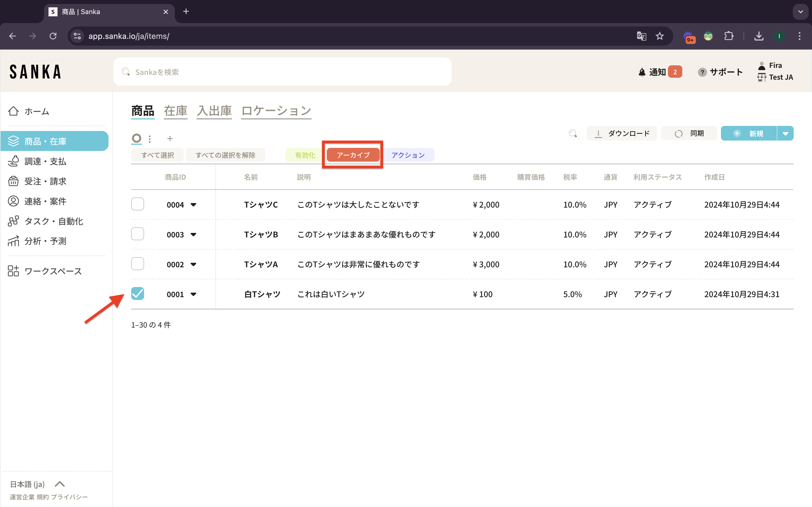Click the red アーカイブ button
812x507 pixels.
coord(353,155)
